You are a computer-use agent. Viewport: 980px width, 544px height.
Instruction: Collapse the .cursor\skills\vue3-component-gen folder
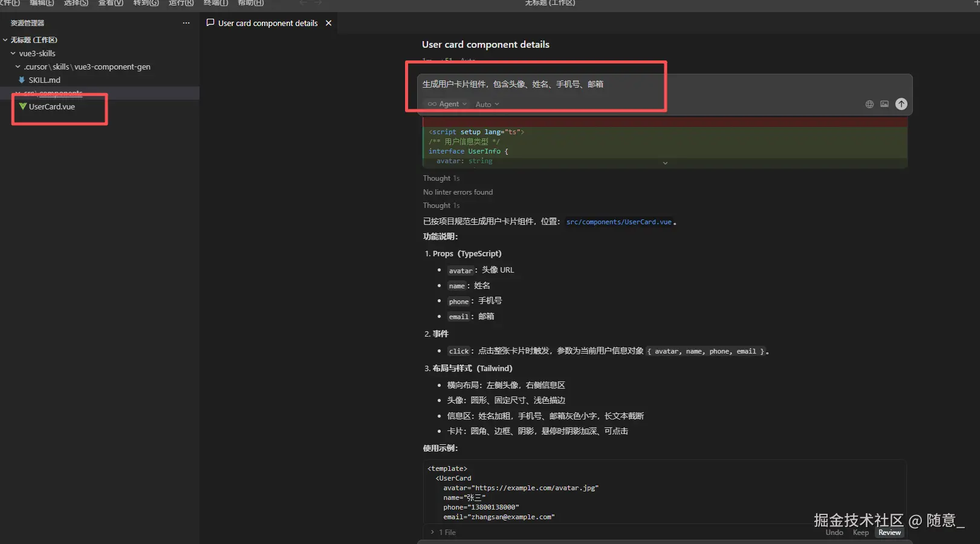(x=18, y=66)
